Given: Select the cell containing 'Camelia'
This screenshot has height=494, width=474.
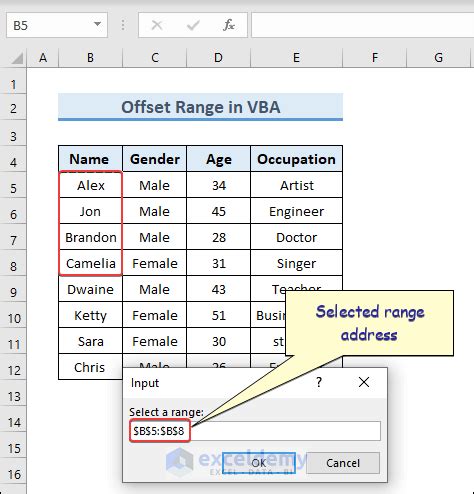Looking at the screenshot, I should [x=90, y=263].
